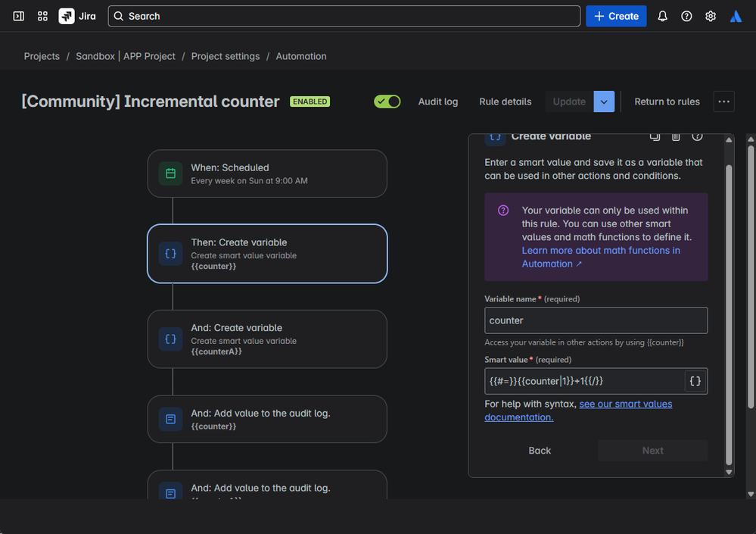Click the Atlassian profile logo icon
The width and height of the screenshot is (756, 534).
[x=736, y=16]
